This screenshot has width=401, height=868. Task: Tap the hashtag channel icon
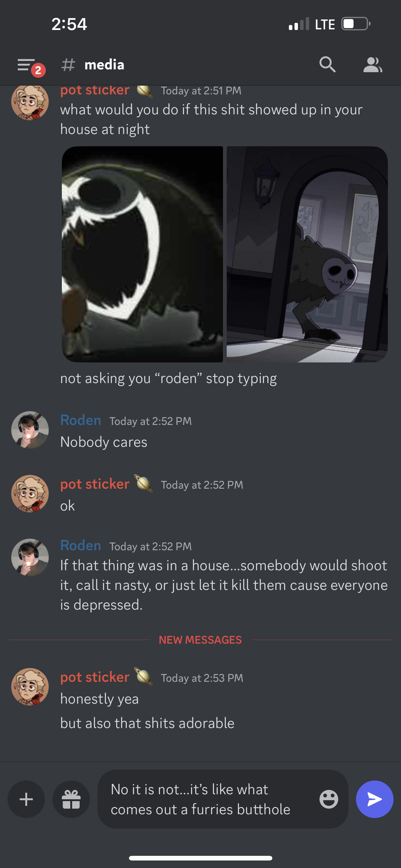pos(68,64)
